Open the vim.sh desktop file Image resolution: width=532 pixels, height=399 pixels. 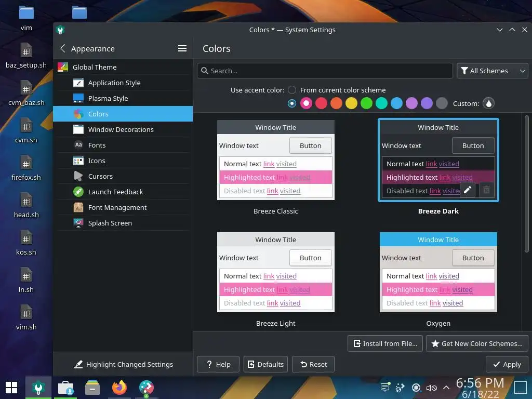click(26, 318)
